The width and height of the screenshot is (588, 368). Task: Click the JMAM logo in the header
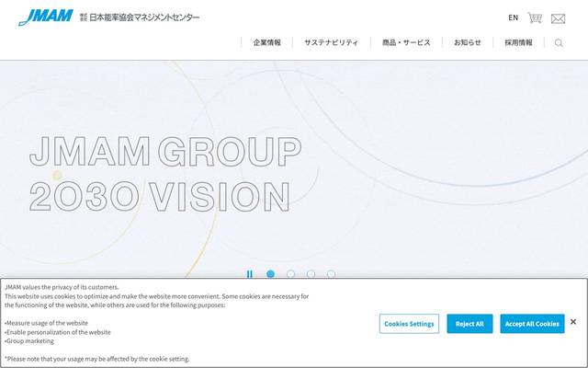[x=46, y=17]
